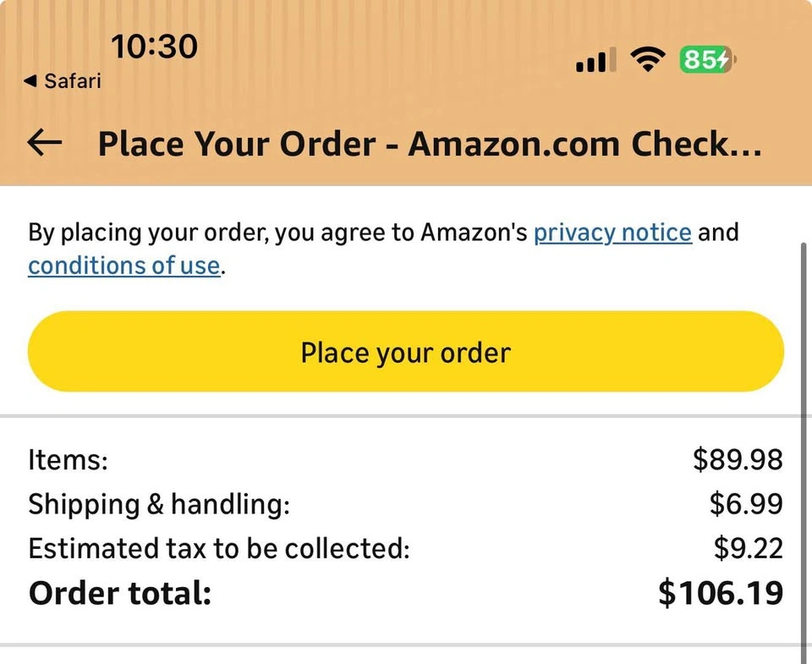Open Amazon's privacy notice link
Image resolution: width=812 pixels, height=664 pixels.
click(612, 232)
